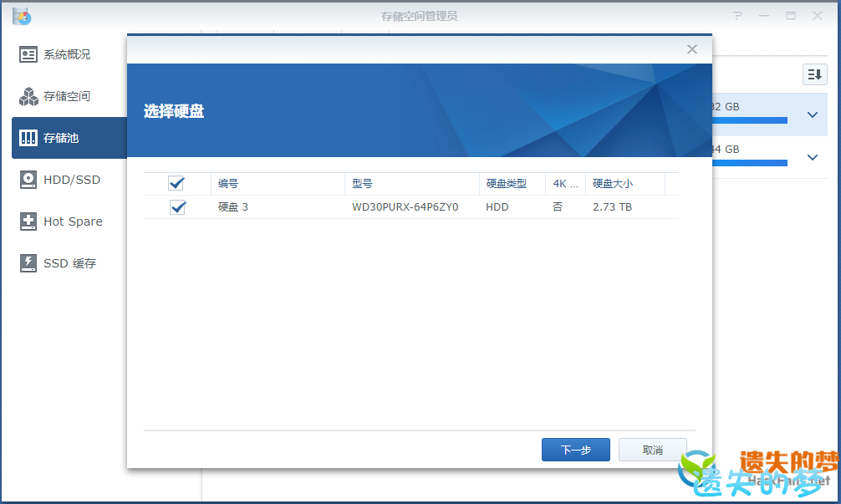Click the HDD/SSD disk icon
The height and width of the screenshot is (504, 841).
tap(28, 180)
